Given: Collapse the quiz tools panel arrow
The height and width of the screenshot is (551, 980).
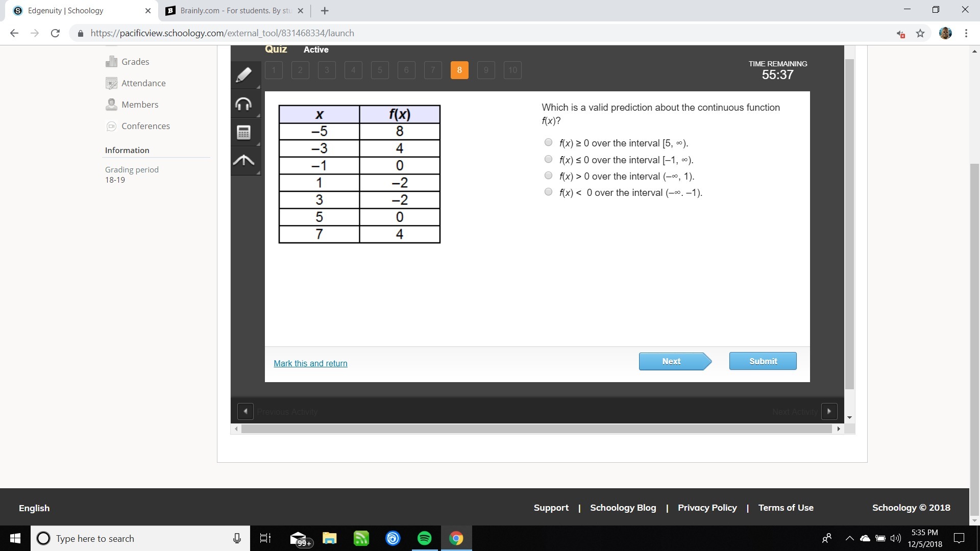Looking at the screenshot, I should 244,161.
